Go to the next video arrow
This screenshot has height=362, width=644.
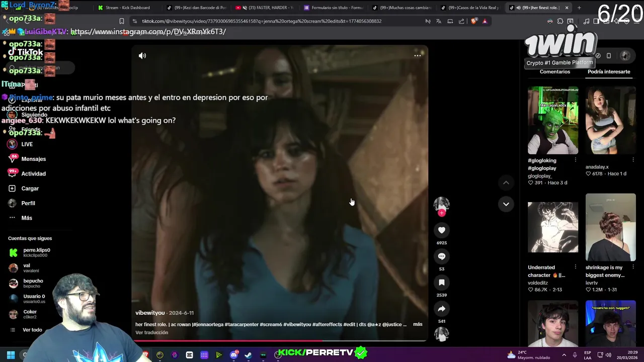click(506, 204)
